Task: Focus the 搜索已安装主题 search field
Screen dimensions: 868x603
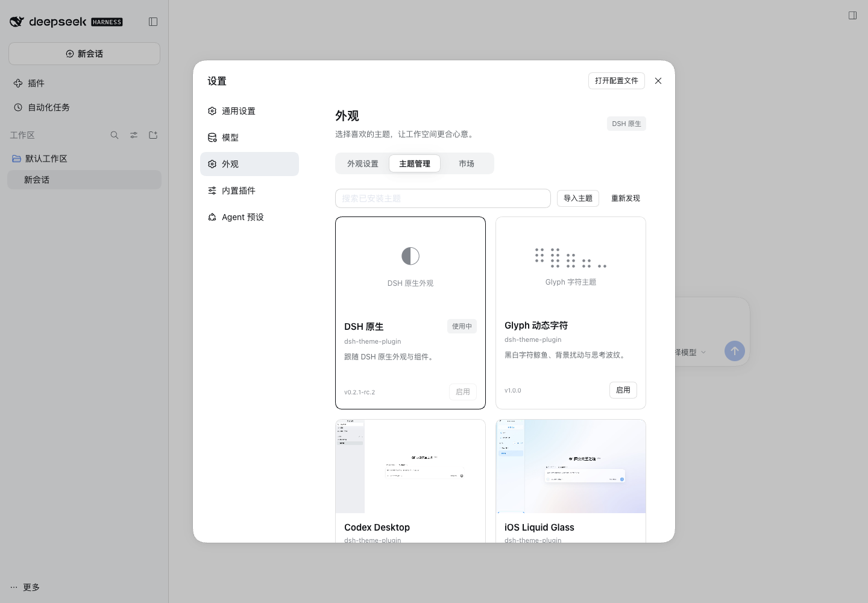Action: click(x=443, y=198)
